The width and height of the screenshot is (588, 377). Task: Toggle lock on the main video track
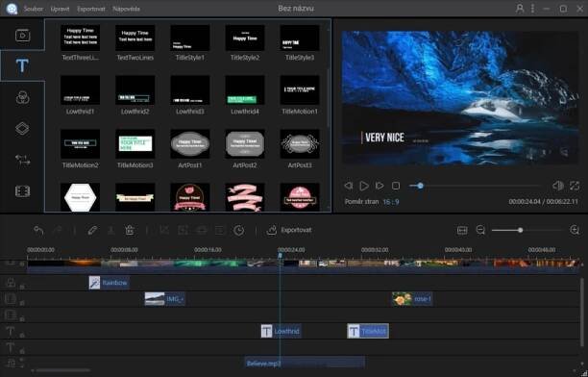(22, 264)
